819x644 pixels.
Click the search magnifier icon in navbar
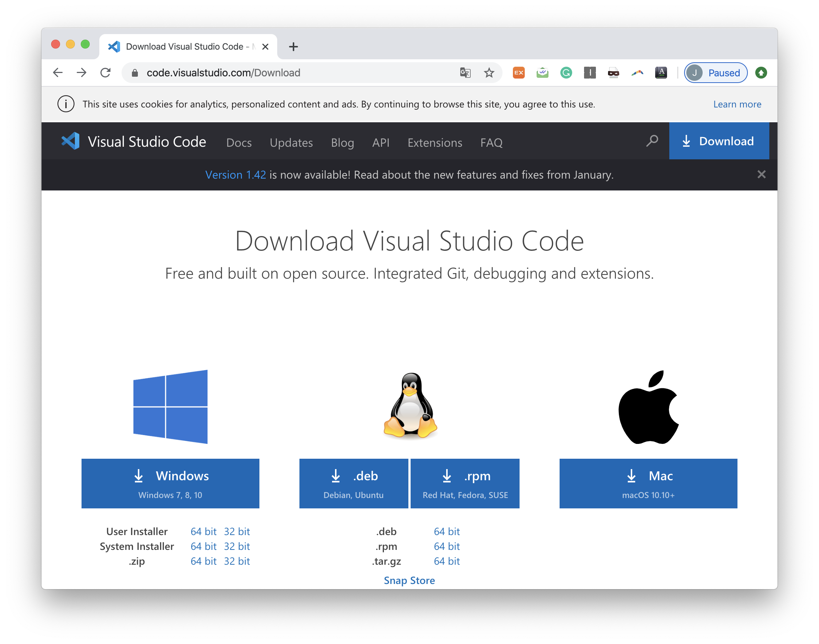tap(652, 141)
